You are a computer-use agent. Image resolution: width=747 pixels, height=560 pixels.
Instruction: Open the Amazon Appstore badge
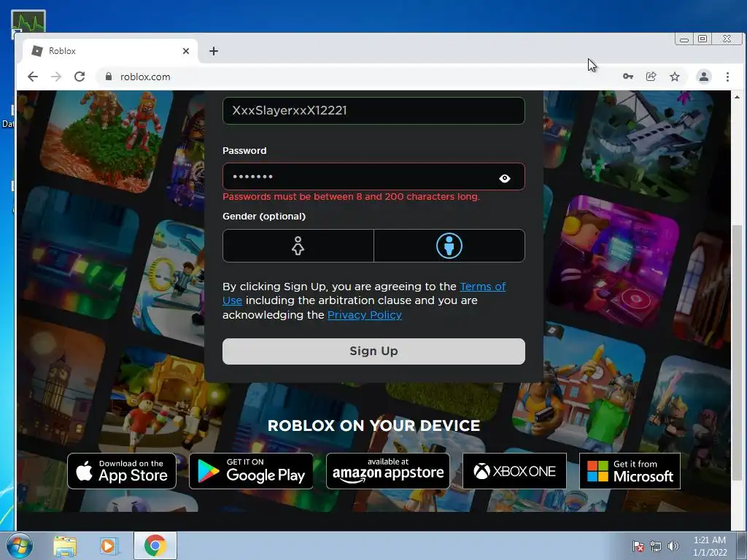click(x=388, y=471)
